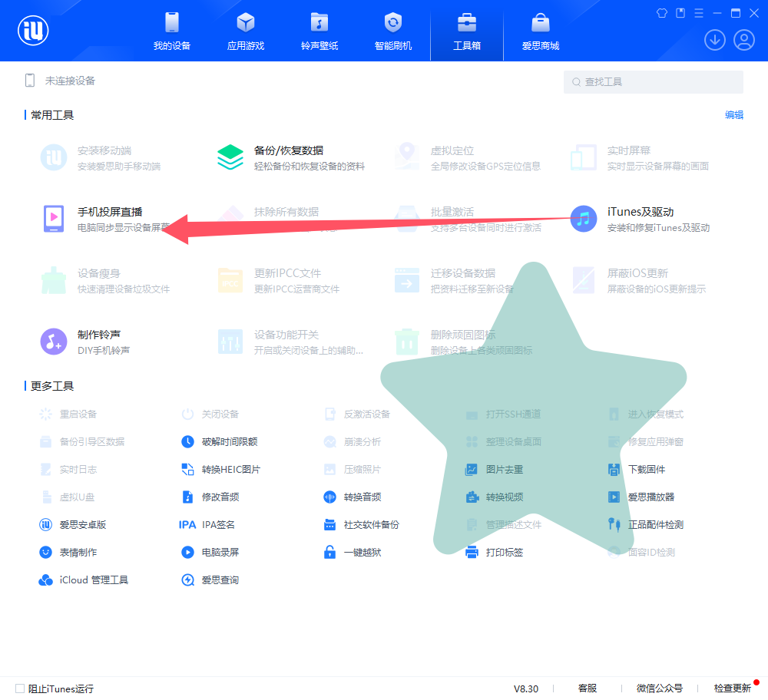Open the 屏蔽iOS更新 tool

point(638,280)
